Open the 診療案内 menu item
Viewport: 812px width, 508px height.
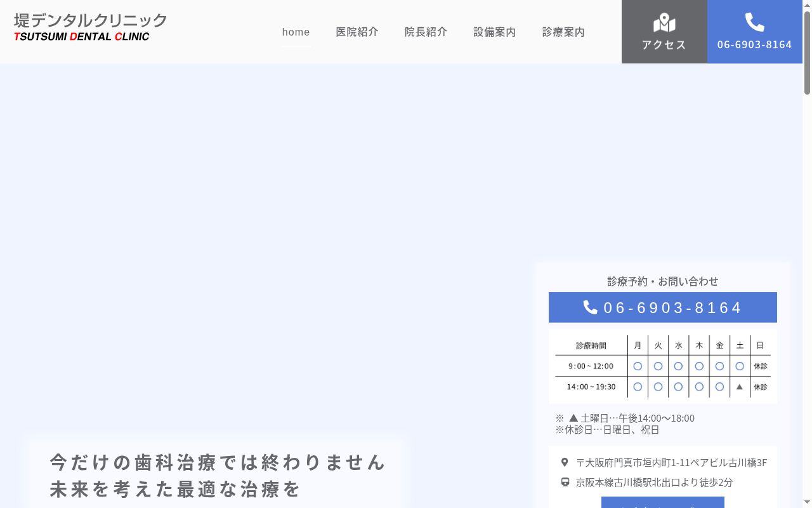point(563,32)
